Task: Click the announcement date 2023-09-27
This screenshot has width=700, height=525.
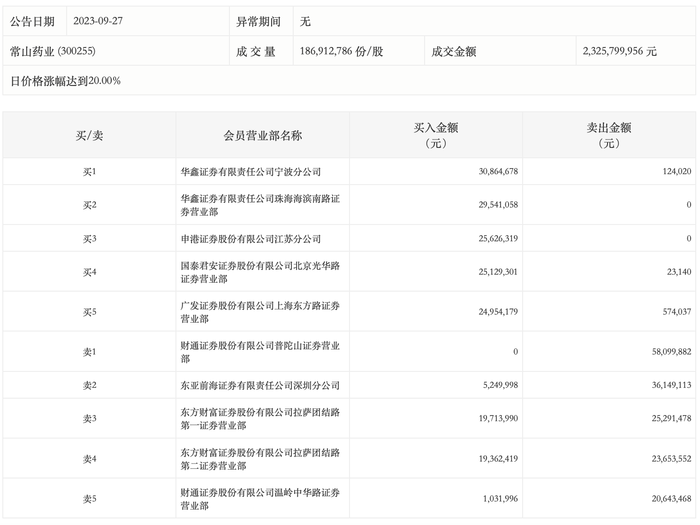Action: (x=98, y=21)
